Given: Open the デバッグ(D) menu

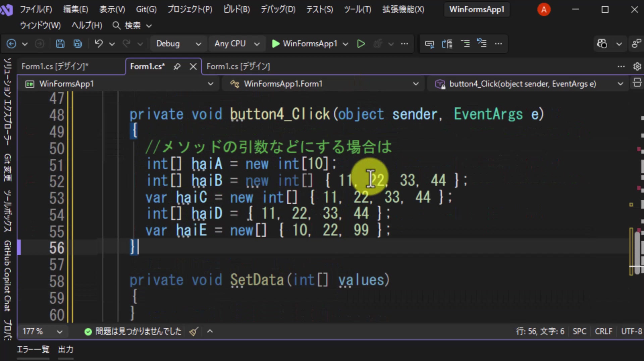Looking at the screenshot, I should coord(278,9).
